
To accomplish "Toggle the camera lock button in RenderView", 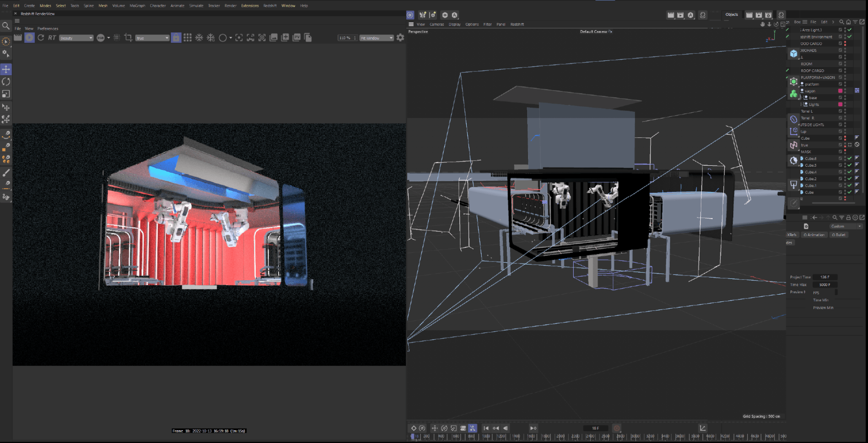I will pos(176,38).
